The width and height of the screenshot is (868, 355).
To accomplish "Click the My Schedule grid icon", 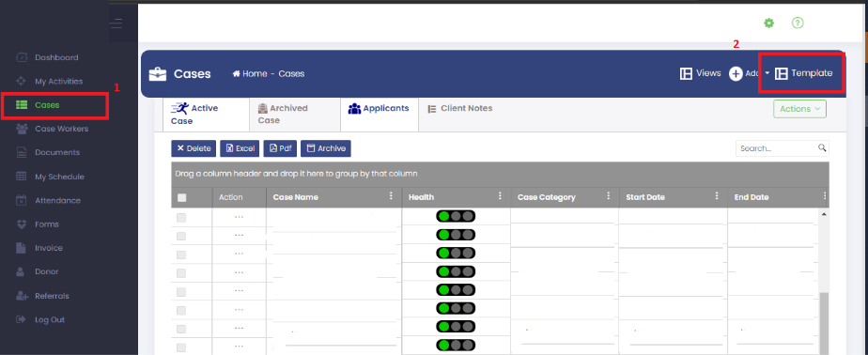I will point(22,177).
